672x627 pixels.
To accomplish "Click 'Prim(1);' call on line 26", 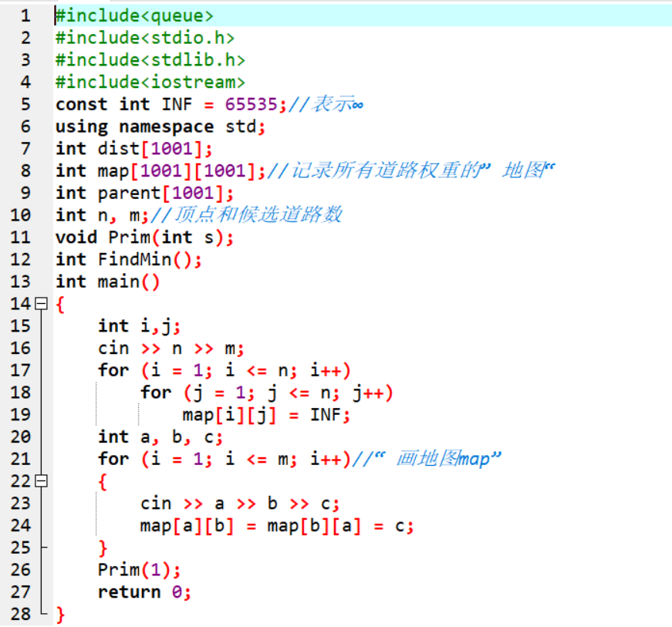I will 140,570.
